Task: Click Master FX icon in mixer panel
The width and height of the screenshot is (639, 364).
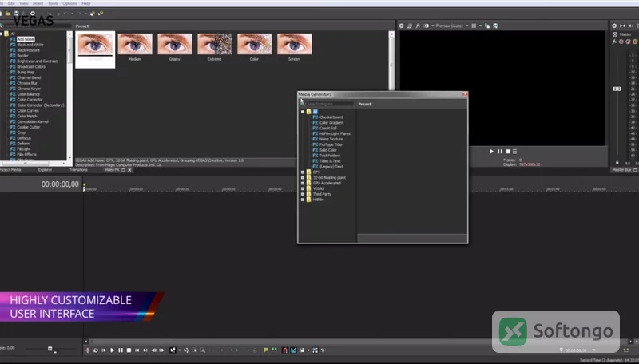Action: (614, 42)
